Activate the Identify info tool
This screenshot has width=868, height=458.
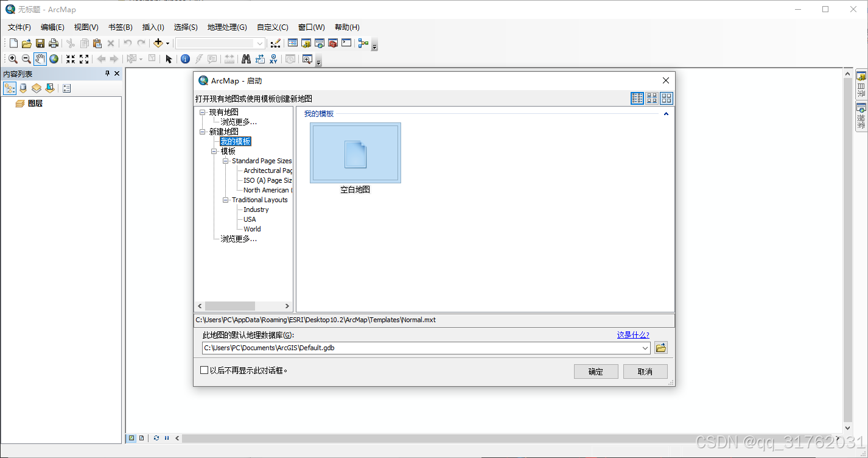(x=185, y=59)
